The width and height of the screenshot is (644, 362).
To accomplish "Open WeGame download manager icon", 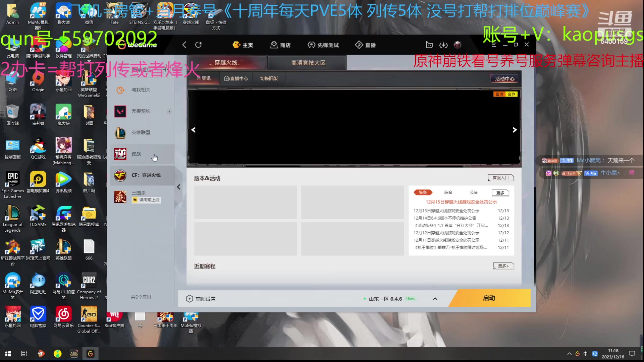I will (x=443, y=45).
